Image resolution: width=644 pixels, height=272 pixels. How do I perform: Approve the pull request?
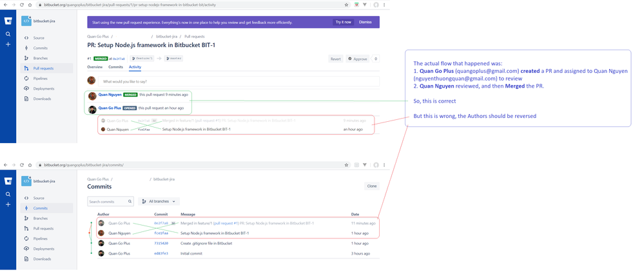pos(357,59)
